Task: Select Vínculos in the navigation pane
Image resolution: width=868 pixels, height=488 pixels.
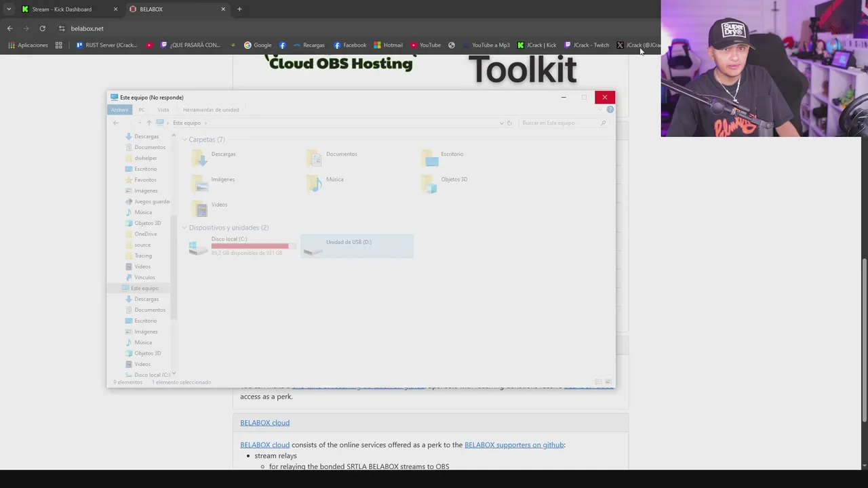Action: coord(144,277)
